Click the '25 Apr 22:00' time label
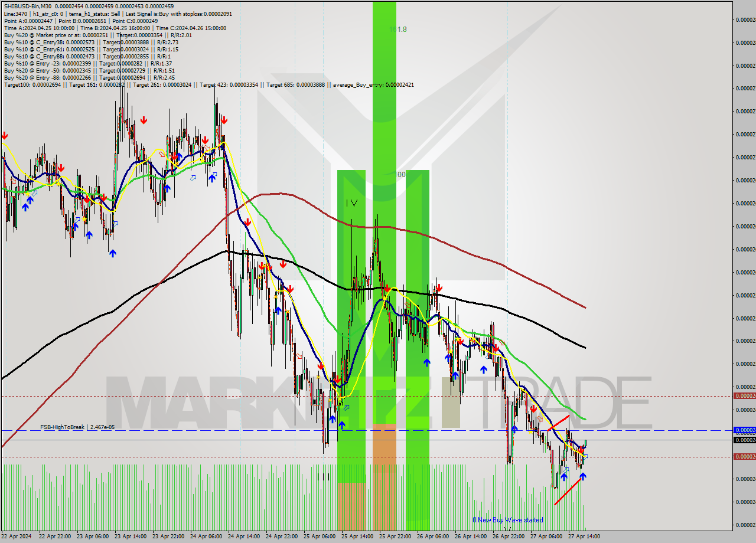756x543 pixels. click(x=395, y=537)
